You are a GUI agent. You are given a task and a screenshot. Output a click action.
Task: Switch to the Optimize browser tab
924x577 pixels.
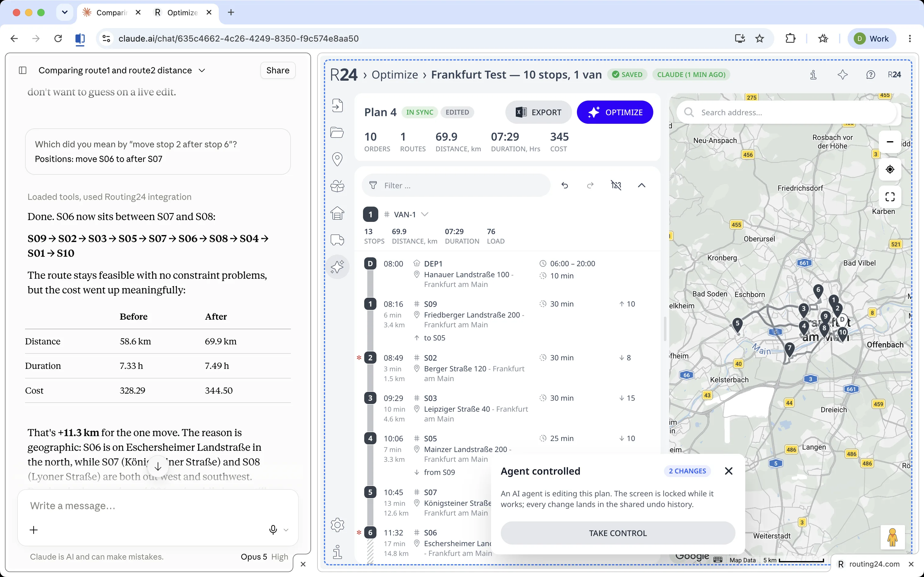182,13
